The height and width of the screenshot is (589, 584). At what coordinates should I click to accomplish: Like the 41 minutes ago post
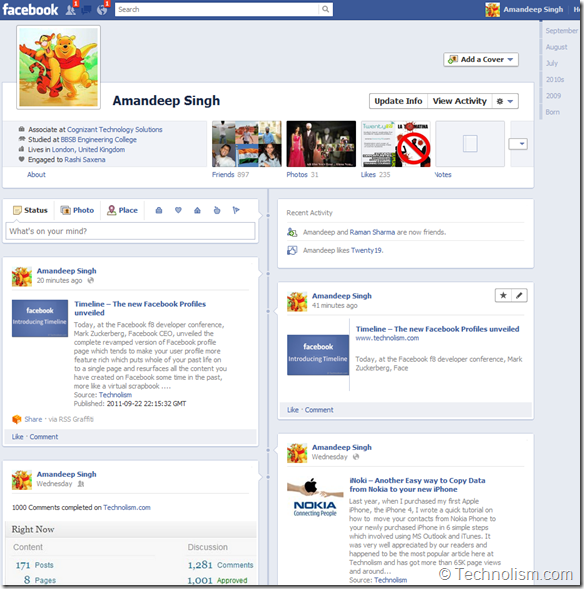click(293, 410)
